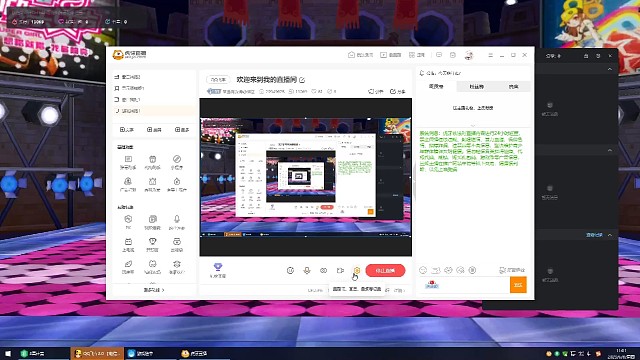The image size is (640, 360).
Task: Switch to the middle ranking tab in the right panel
Action: [476, 87]
